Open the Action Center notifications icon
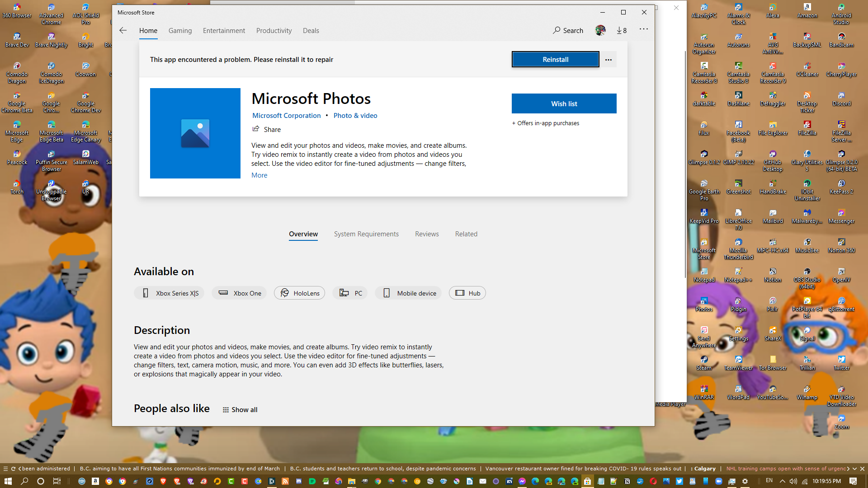The width and height of the screenshot is (868, 488). [x=853, y=481]
